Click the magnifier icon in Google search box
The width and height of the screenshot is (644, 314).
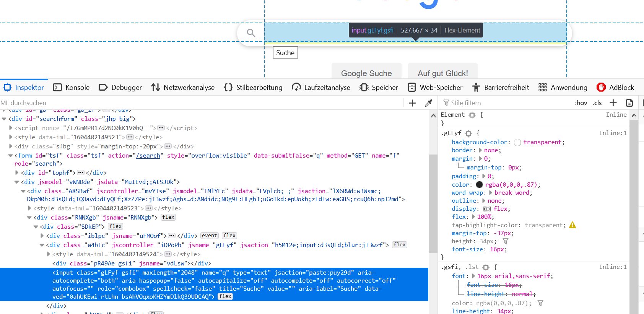(251, 33)
